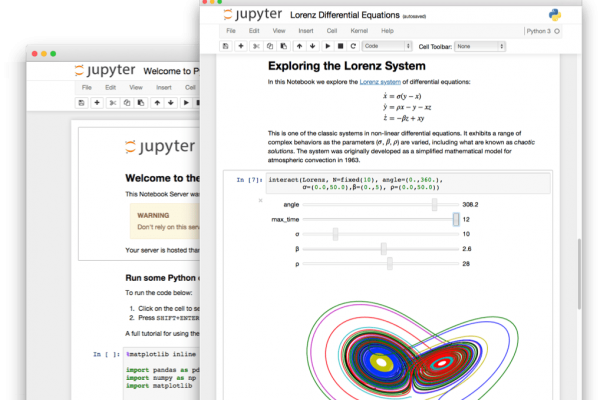Interrupt kernel with stop icon in Lorenz notebook

[340, 46]
